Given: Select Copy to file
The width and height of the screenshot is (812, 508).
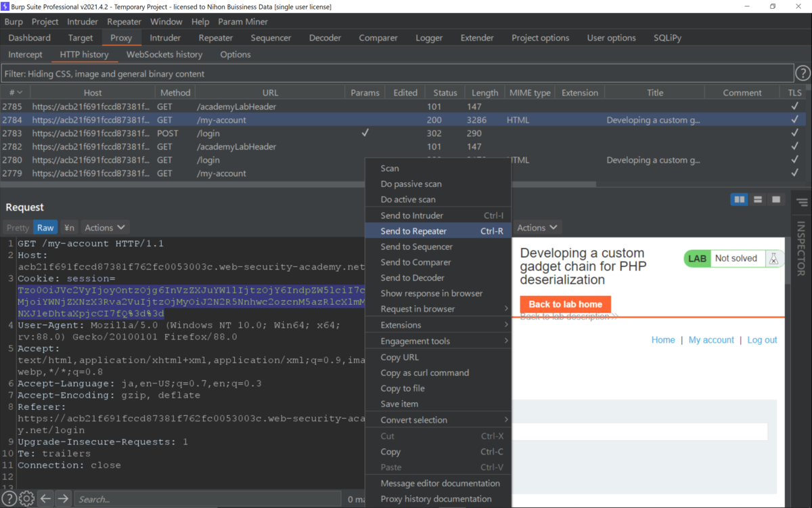Looking at the screenshot, I should (438, 388).
